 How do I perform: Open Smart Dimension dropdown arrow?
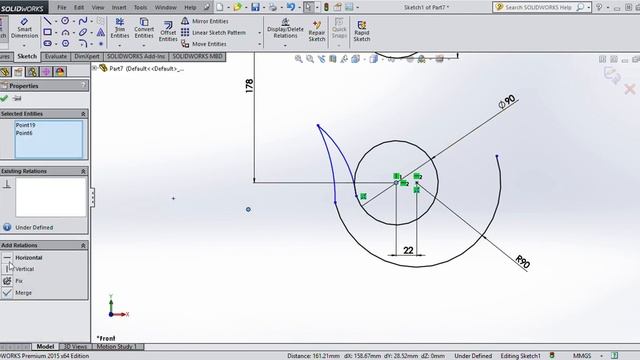pos(24,45)
